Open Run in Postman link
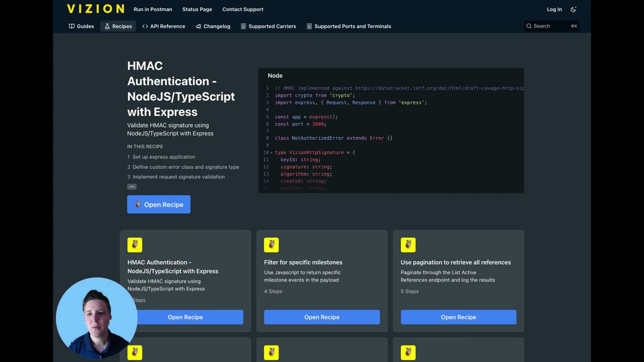Screen dimensions: 644x362 [x=153, y=9]
